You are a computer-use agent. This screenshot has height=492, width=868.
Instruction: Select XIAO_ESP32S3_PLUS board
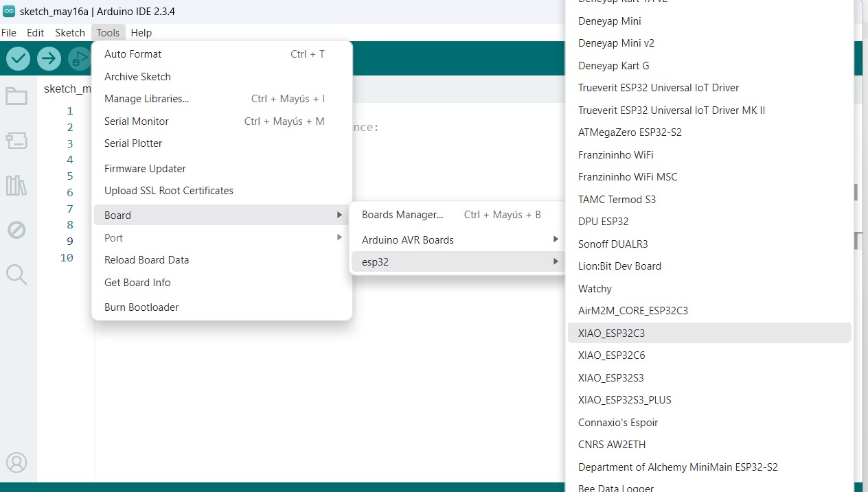coord(709,400)
